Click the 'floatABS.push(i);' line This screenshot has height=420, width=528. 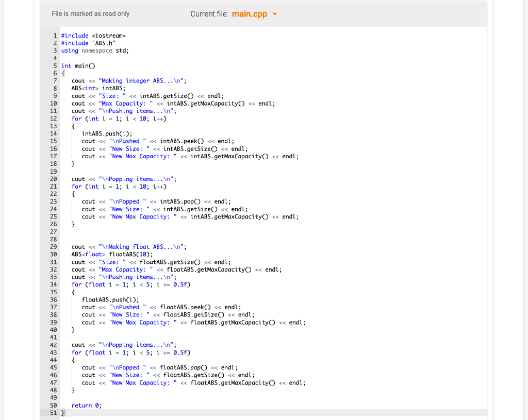[110, 300]
